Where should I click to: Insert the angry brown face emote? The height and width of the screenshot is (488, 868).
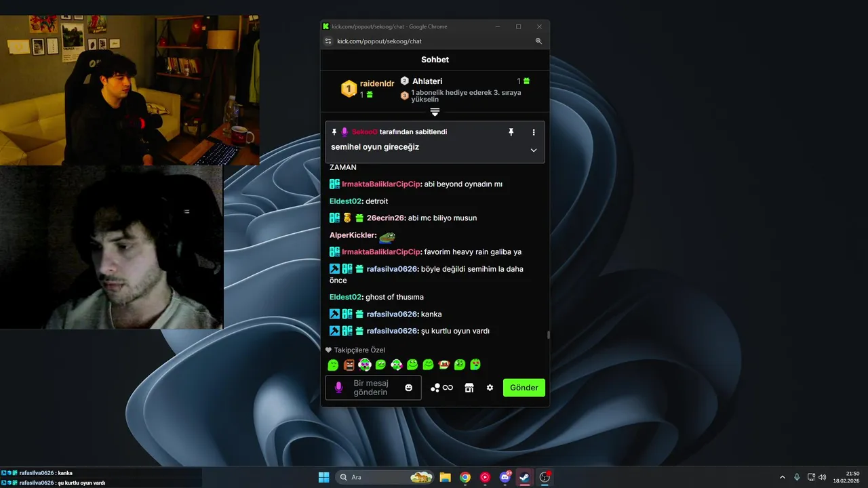(x=349, y=365)
